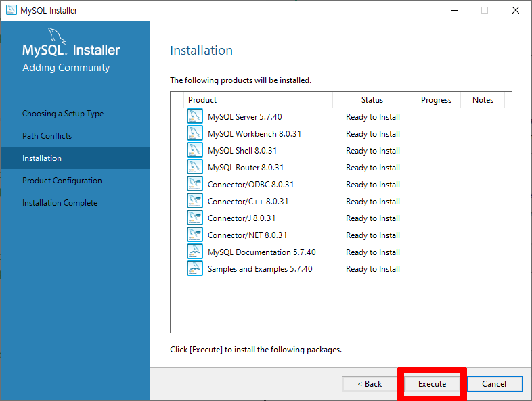Close the MySQL Installer window
This screenshot has width=532, height=401.
(515, 10)
